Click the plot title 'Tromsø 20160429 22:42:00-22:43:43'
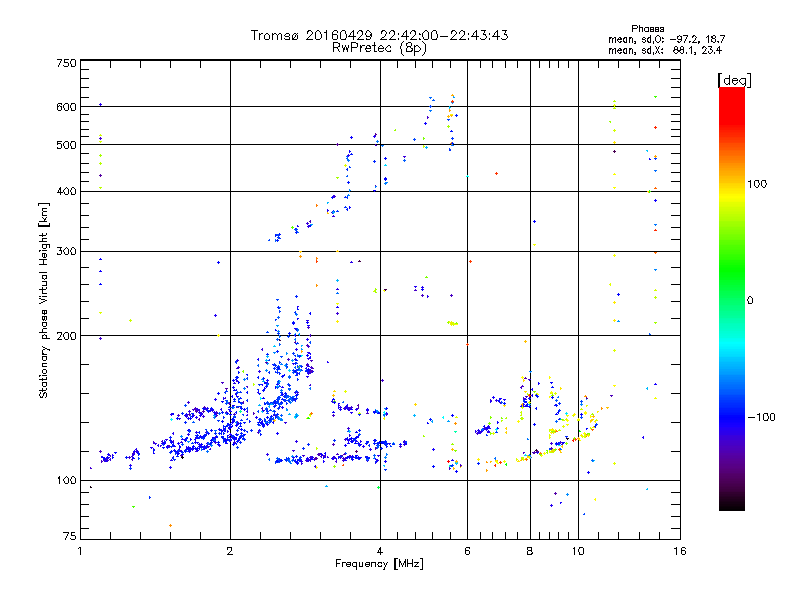The width and height of the screenshot is (800, 600). click(x=379, y=35)
